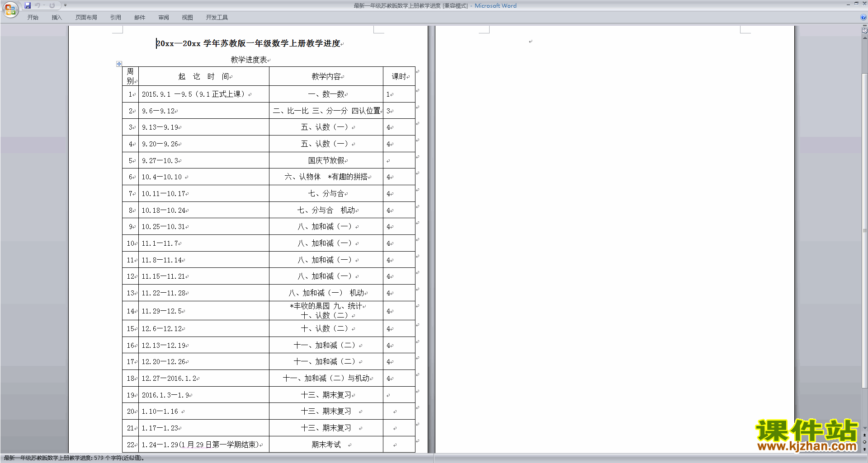Open the Office button menu
The width and height of the screenshot is (868, 463).
pos(10,9)
